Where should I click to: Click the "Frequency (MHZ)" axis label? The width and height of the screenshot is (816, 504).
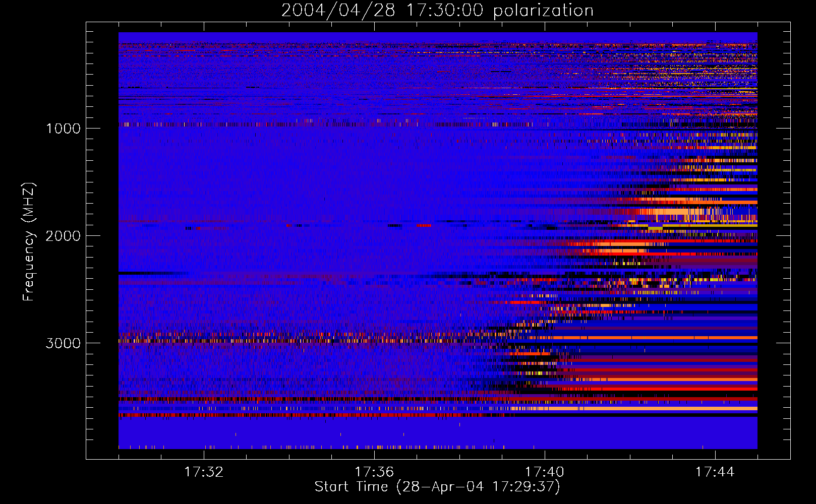tap(29, 242)
